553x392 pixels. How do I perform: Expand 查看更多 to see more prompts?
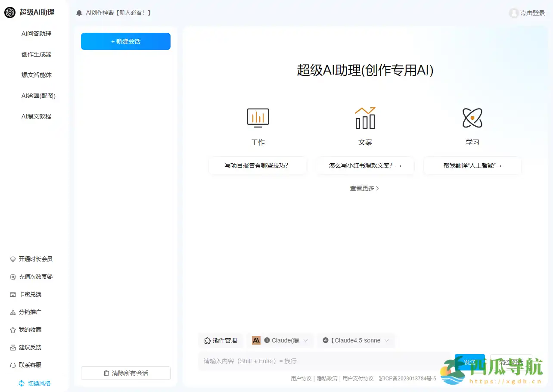[x=365, y=188]
